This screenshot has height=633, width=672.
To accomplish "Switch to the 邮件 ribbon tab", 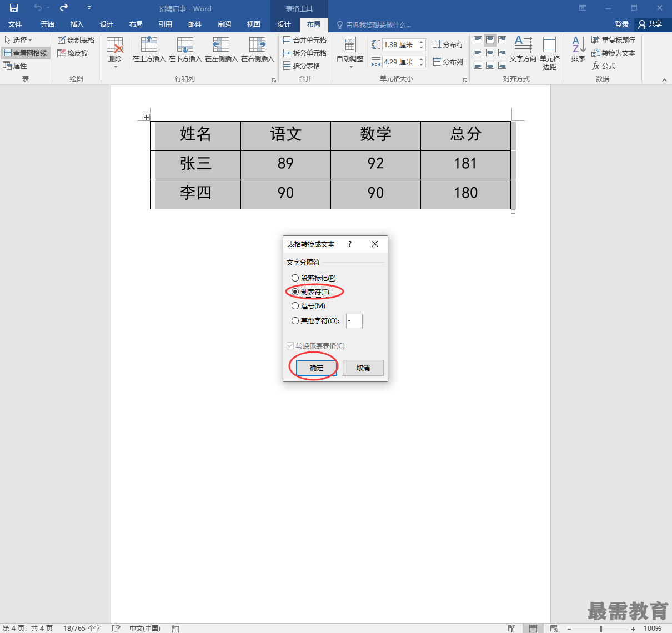I will tap(195, 24).
